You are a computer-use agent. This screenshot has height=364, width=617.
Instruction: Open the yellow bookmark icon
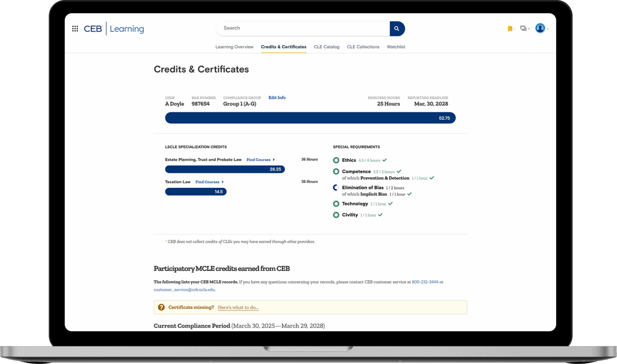click(510, 28)
